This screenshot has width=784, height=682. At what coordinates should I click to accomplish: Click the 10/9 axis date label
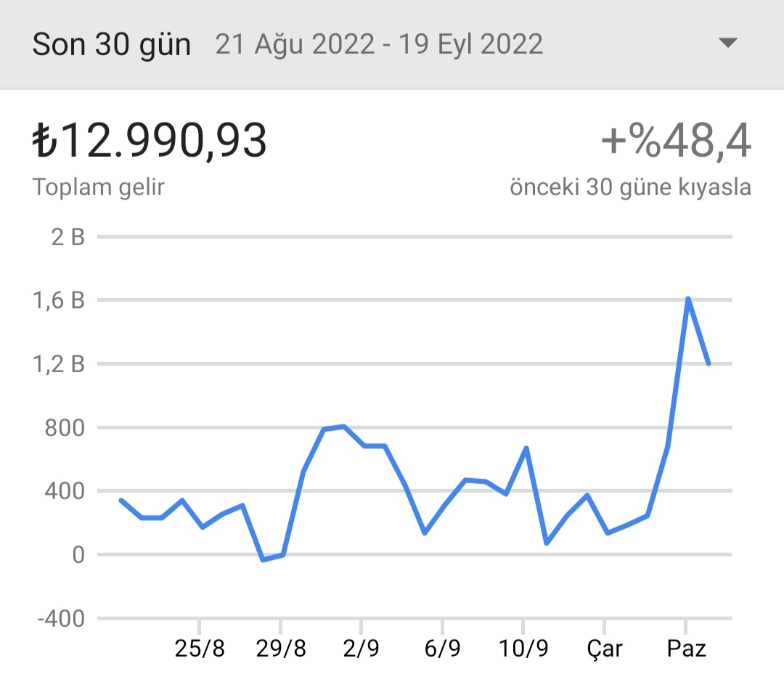(523, 649)
